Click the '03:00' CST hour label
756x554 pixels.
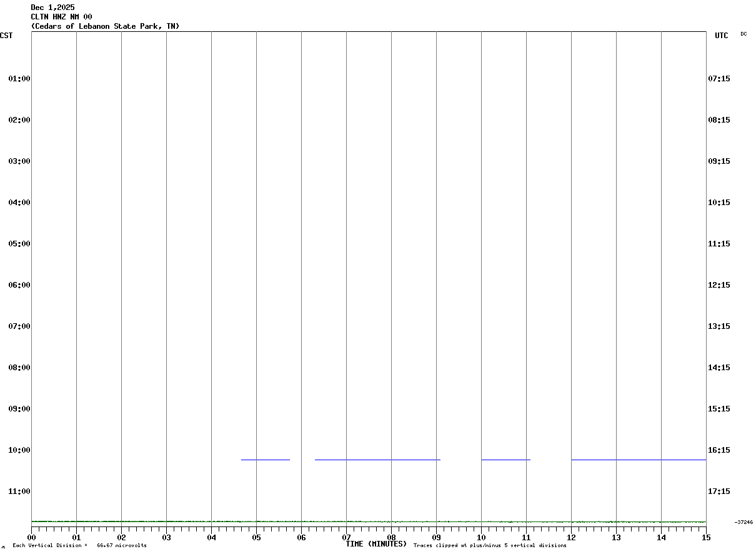click(x=19, y=161)
